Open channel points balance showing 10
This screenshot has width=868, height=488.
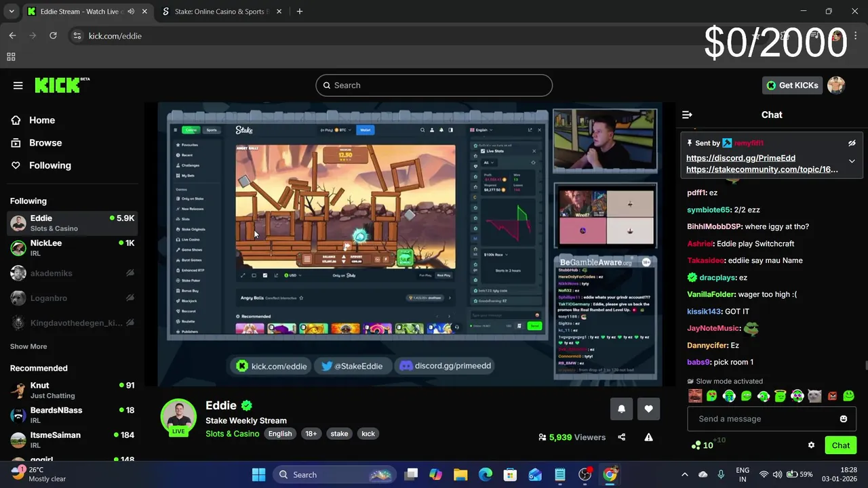(x=703, y=445)
